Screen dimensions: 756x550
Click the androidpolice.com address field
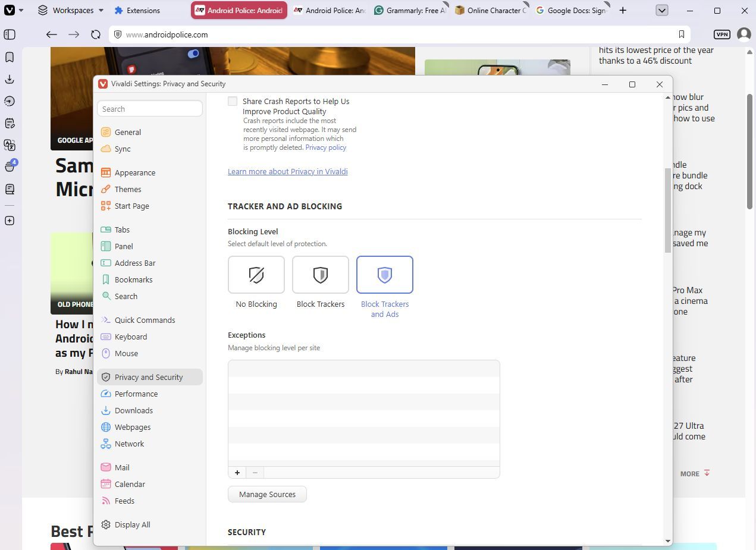[399, 34]
